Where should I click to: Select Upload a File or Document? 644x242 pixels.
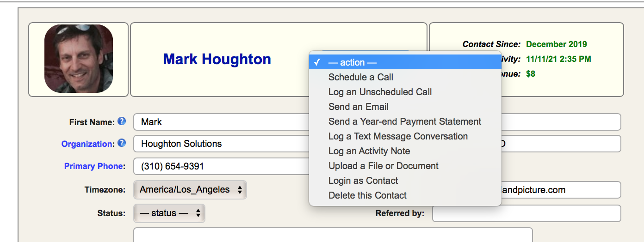pos(383,166)
